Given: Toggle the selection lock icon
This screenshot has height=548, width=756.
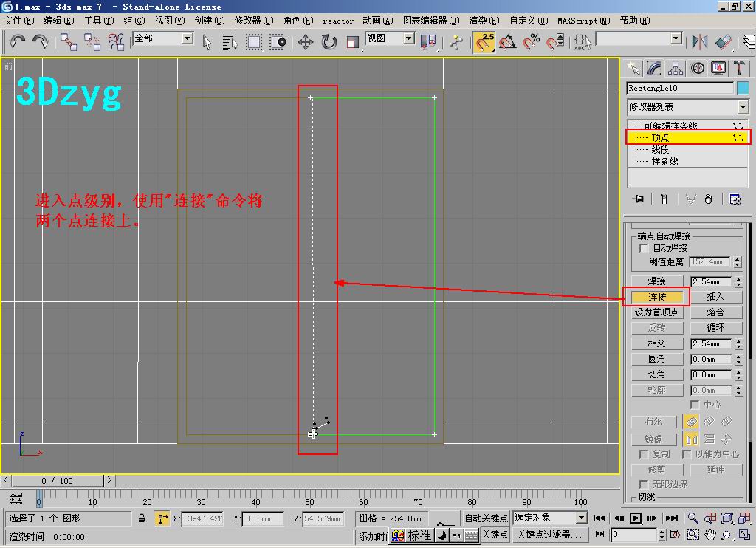Looking at the screenshot, I should coord(142,518).
